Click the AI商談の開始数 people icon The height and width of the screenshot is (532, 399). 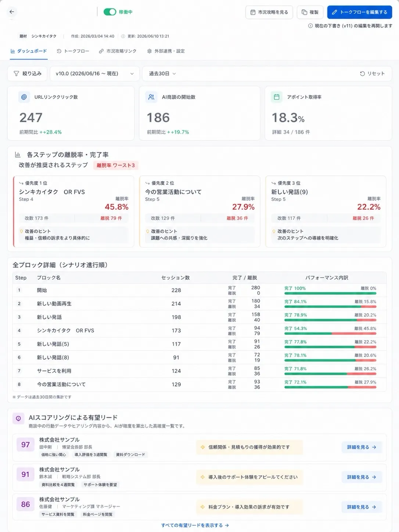[x=151, y=97]
